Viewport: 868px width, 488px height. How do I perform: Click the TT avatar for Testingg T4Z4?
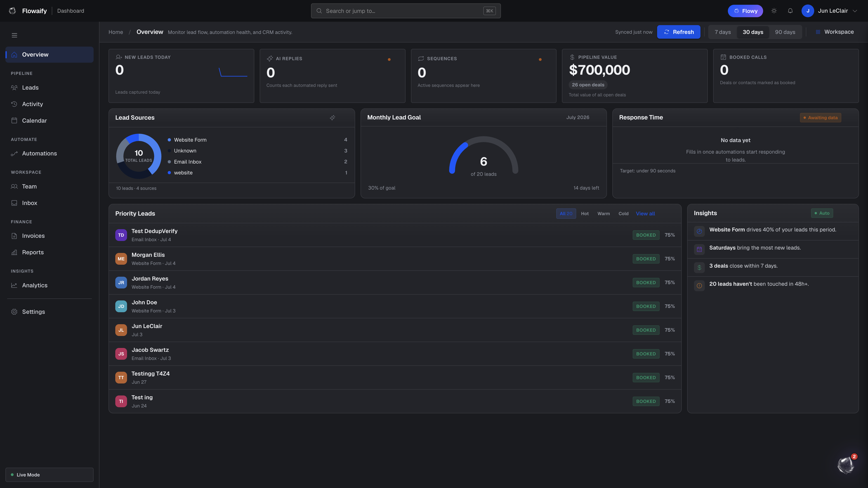click(121, 377)
